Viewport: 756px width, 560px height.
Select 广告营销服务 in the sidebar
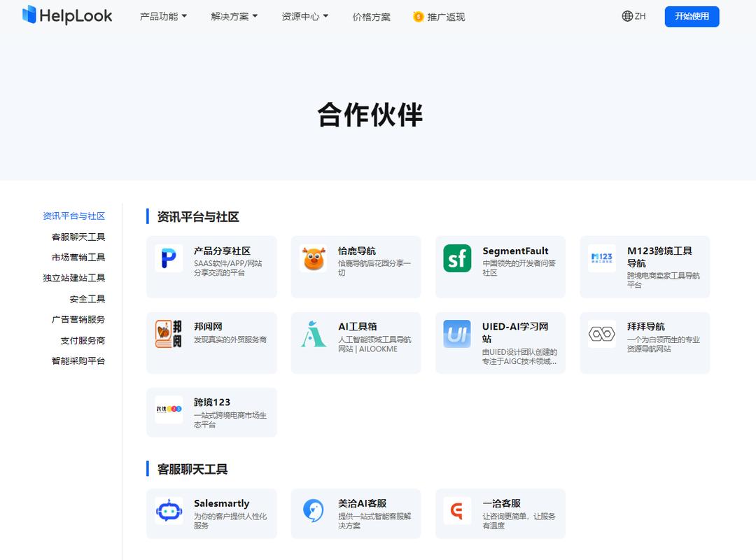(x=78, y=319)
